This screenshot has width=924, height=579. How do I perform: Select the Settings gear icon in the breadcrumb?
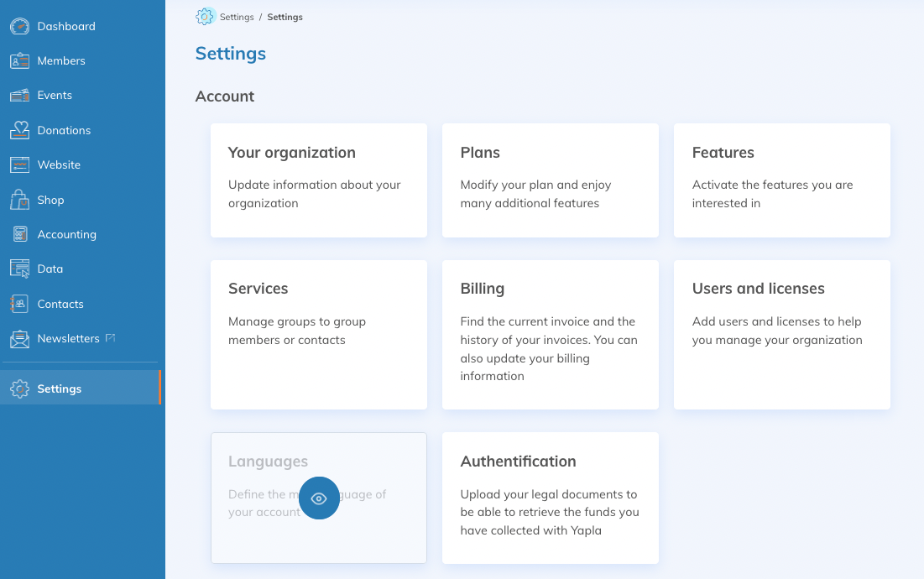(204, 16)
